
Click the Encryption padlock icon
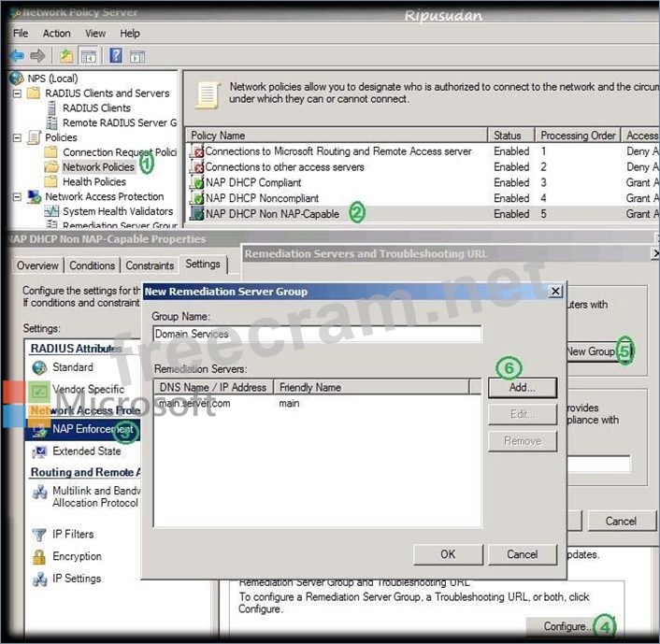pos(39,557)
